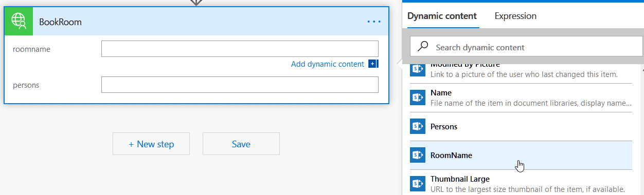Focus the persons input field
Image resolution: width=644 pixels, height=195 pixels.
pyautogui.click(x=240, y=85)
